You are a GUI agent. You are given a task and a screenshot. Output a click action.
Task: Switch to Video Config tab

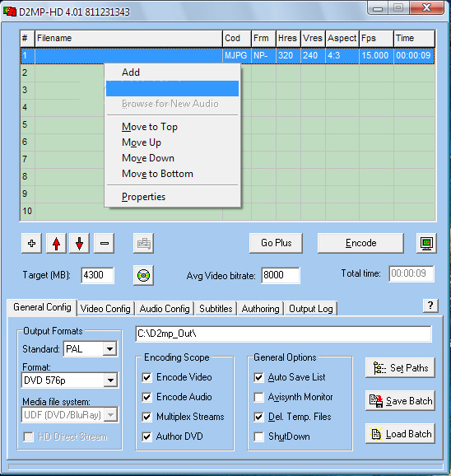pyautogui.click(x=105, y=309)
